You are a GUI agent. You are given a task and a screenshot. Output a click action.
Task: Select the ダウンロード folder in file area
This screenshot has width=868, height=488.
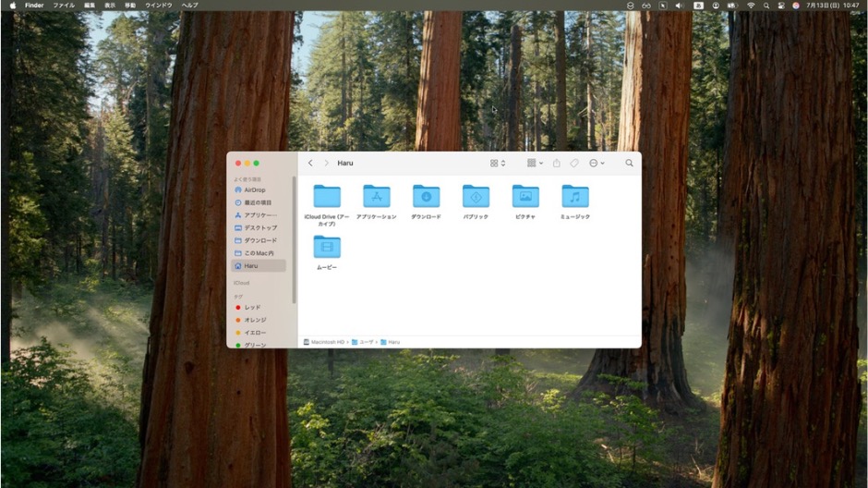427,197
